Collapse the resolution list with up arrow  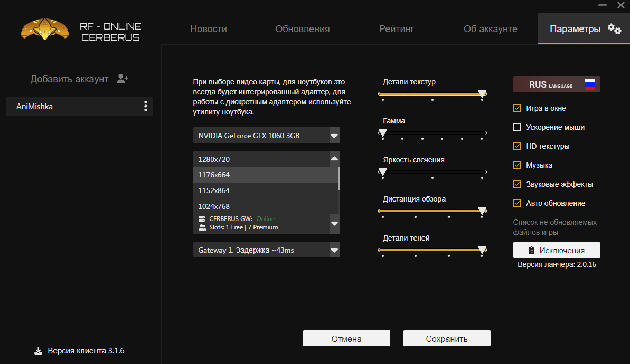[334, 159]
